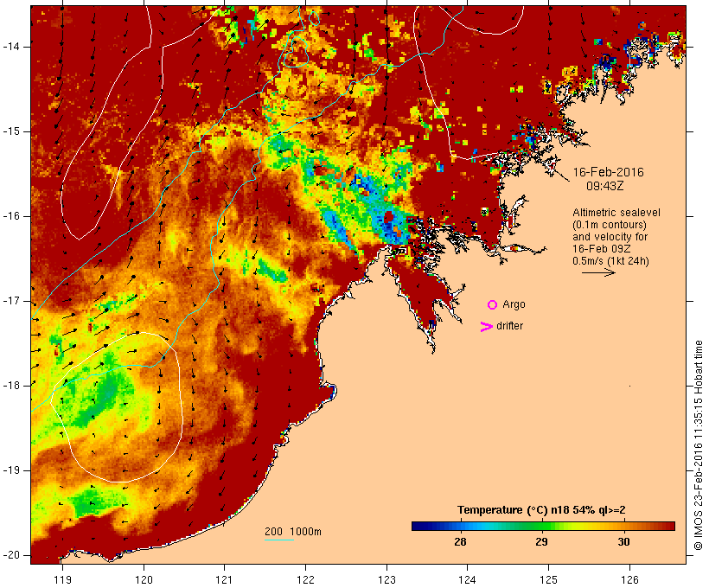Click the '120' longitude axis label

pos(144,580)
